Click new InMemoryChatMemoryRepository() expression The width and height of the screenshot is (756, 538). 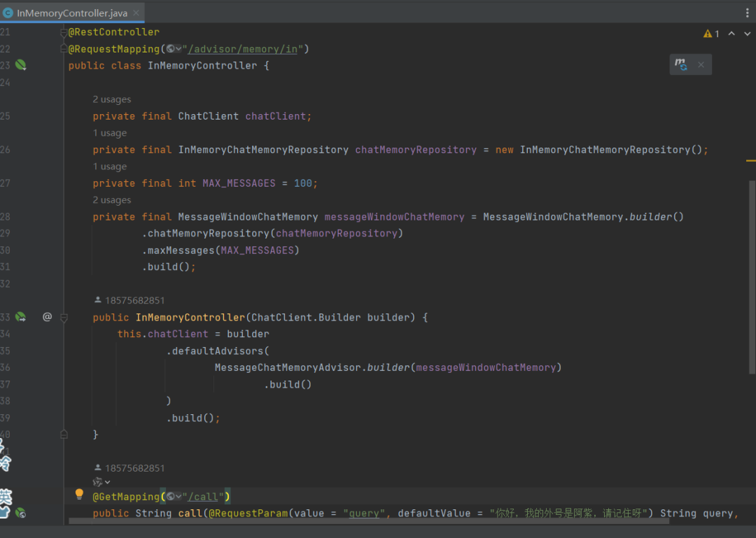coord(598,150)
